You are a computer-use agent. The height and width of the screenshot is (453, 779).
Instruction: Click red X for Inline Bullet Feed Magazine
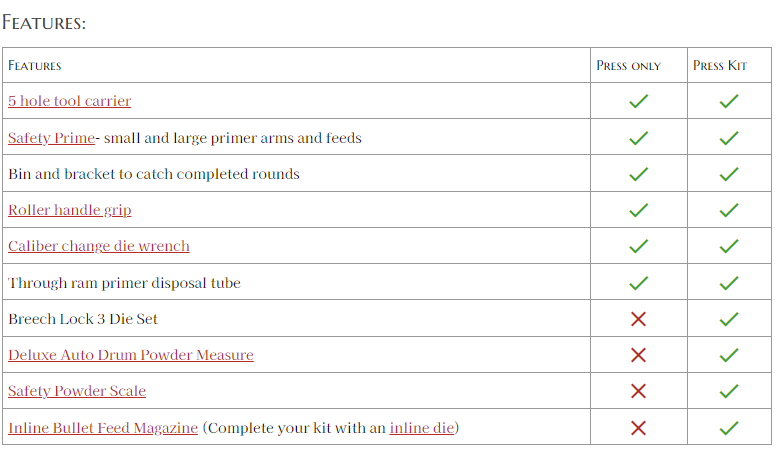tap(638, 428)
